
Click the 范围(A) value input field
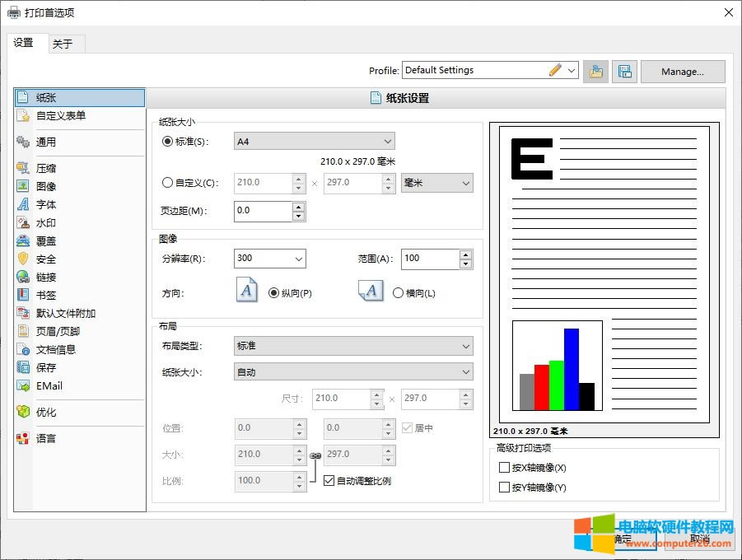[x=428, y=259]
